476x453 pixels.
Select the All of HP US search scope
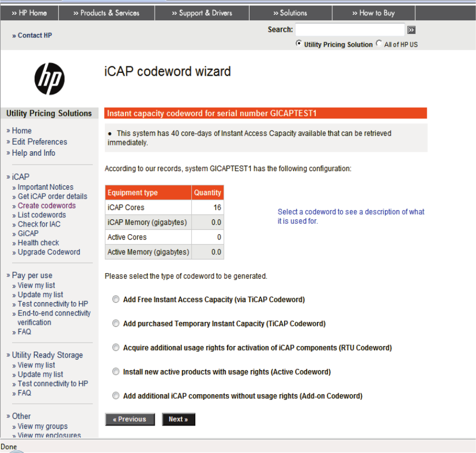click(x=379, y=43)
